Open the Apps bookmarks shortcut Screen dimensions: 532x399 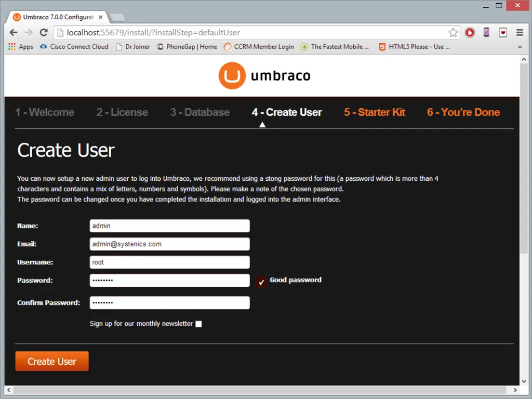21,47
